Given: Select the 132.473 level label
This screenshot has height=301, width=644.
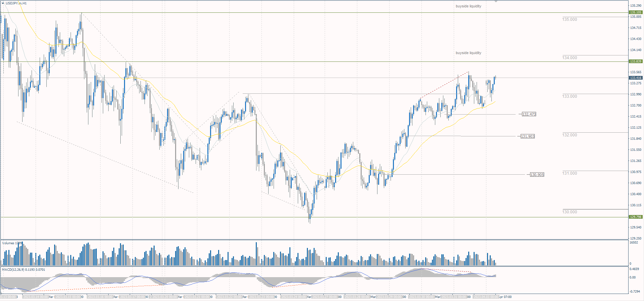Looking at the screenshot, I should coord(529,114).
